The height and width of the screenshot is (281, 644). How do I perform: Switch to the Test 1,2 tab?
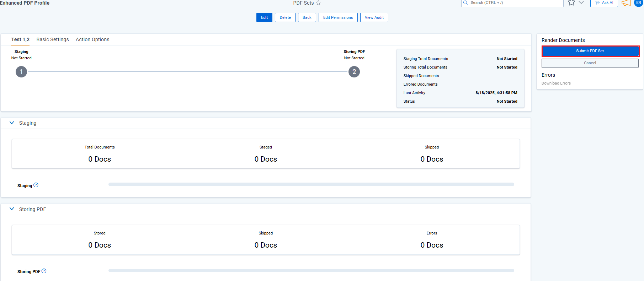click(x=20, y=39)
